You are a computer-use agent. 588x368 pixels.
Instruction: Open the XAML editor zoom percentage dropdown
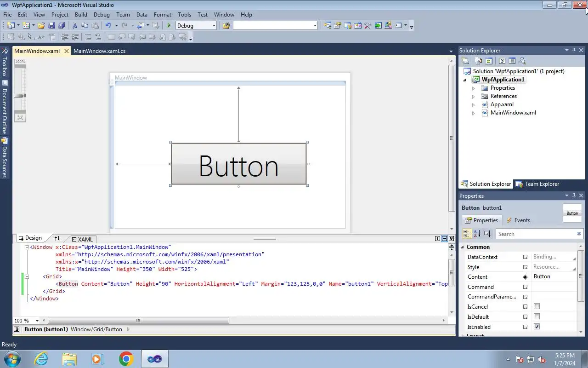tap(37, 321)
